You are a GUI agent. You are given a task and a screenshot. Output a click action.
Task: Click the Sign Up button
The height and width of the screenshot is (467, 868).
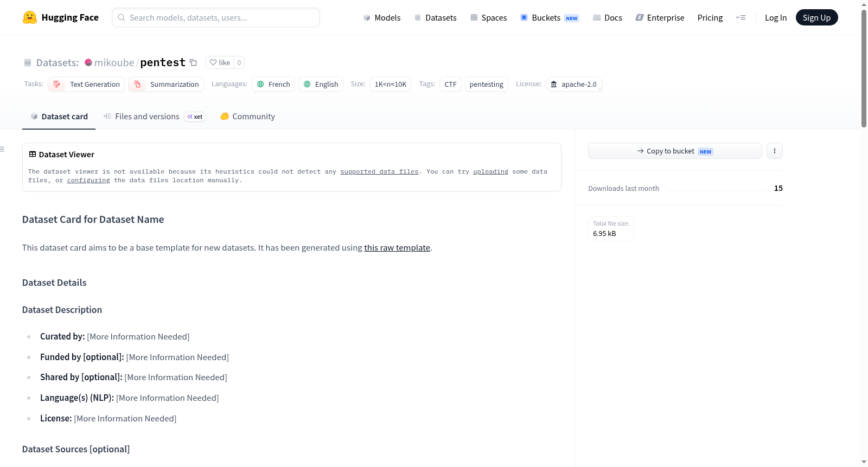(816, 17)
